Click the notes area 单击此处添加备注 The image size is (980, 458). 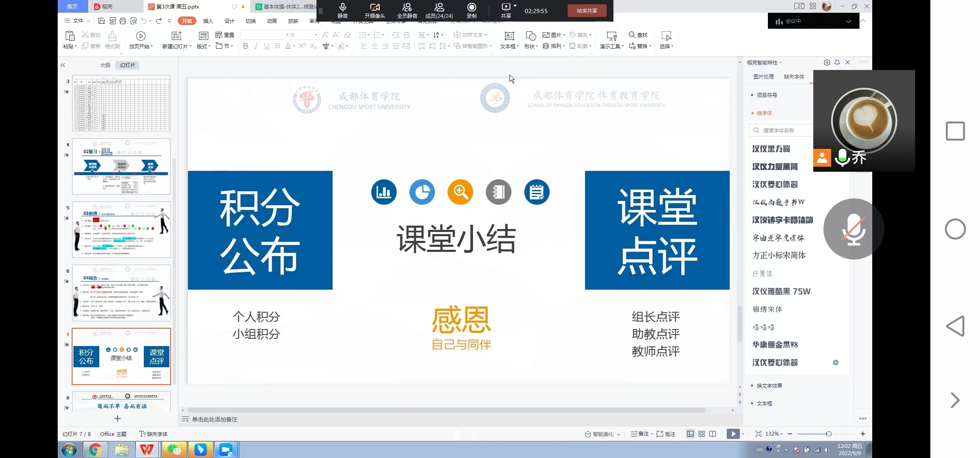[x=214, y=419]
